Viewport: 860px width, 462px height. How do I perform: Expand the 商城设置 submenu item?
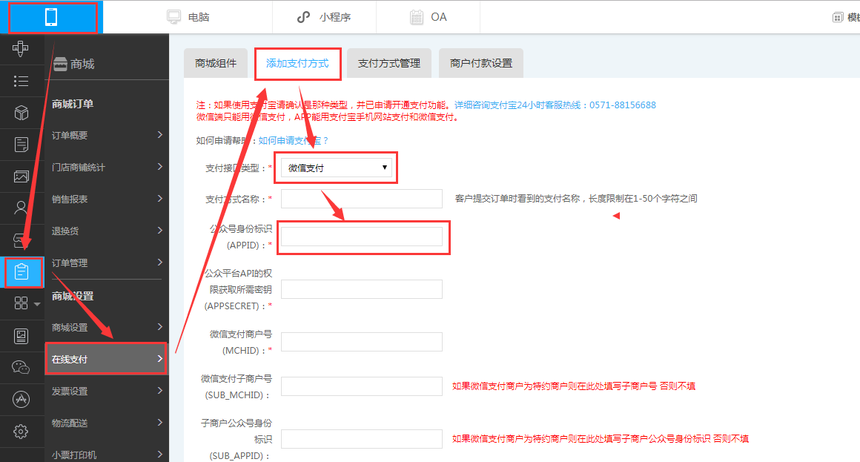(x=107, y=328)
